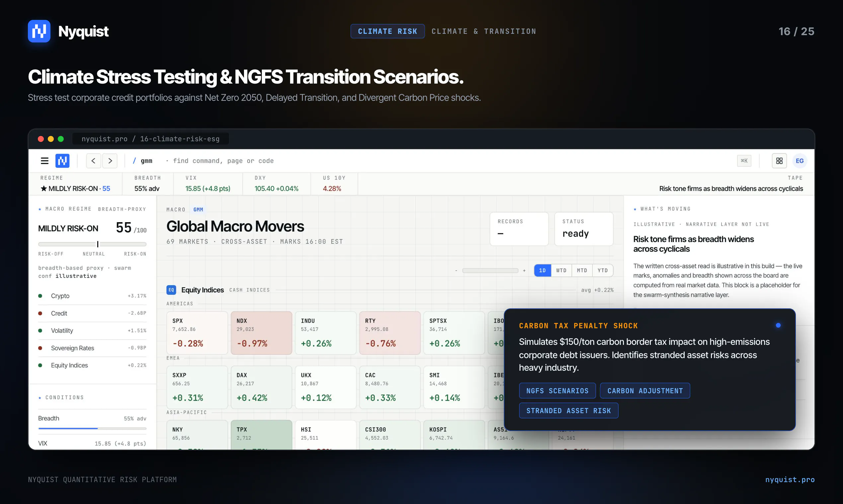Open the grid layout icon
Screen dimensions: 843x504
[779, 160]
